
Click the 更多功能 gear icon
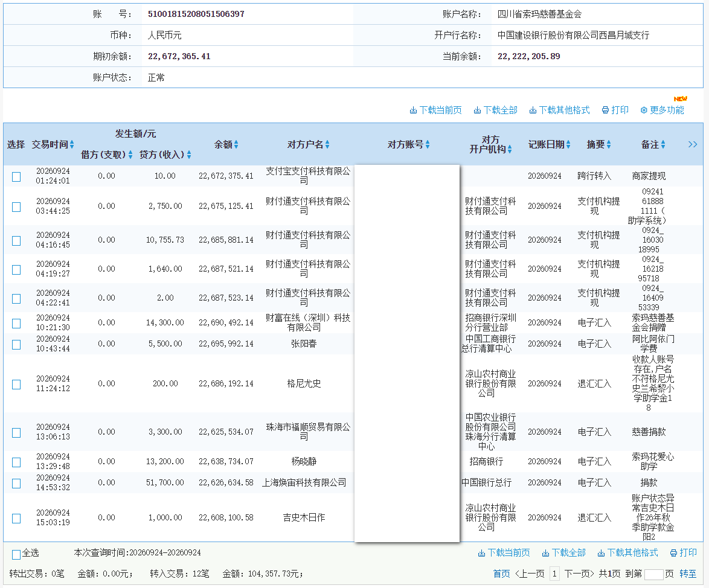pyautogui.click(x=644, y=110)
